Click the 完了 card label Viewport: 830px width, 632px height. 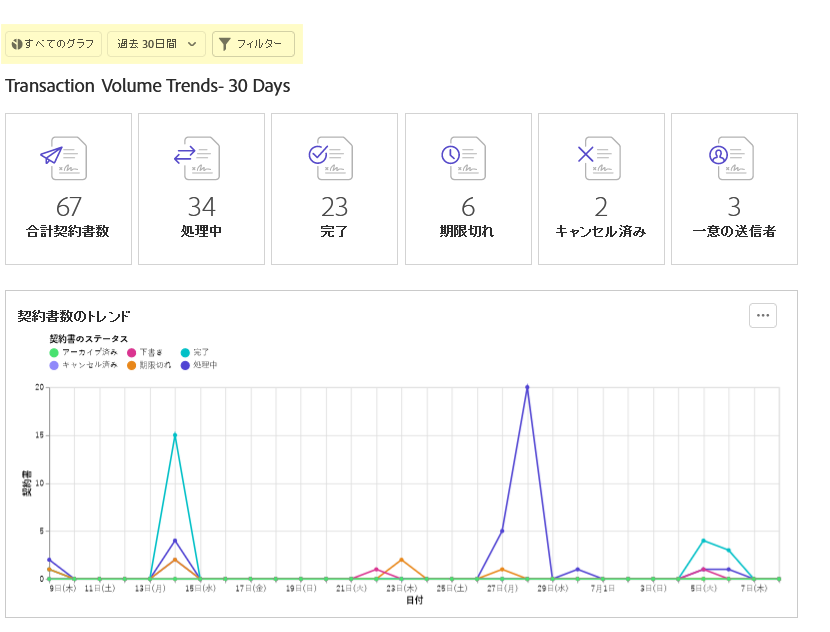coord(334,231)
